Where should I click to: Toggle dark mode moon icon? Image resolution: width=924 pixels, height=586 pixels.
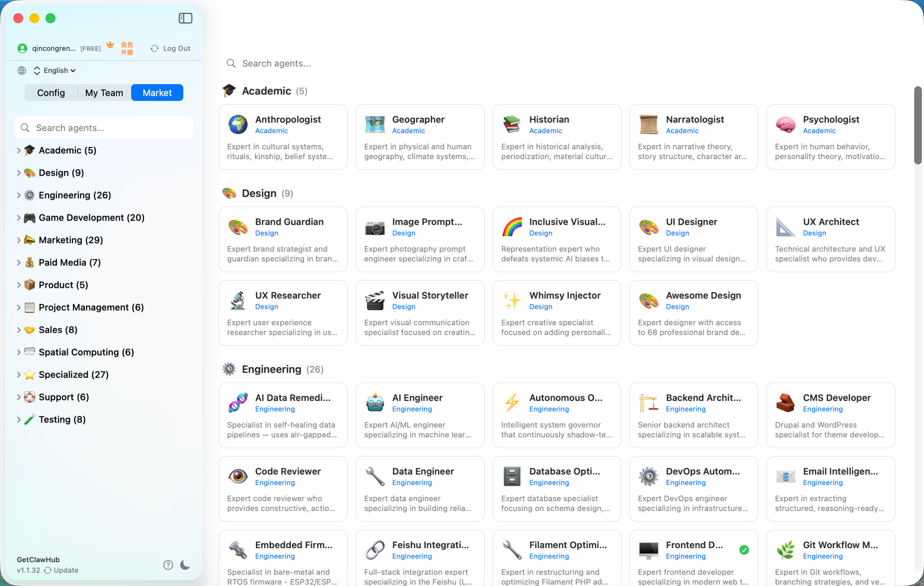coord(185,564)
